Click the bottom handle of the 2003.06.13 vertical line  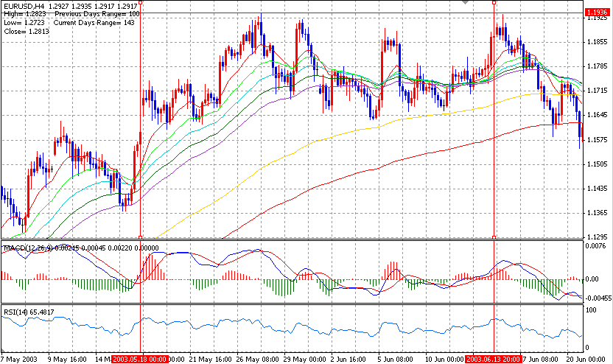coord(494,237)
